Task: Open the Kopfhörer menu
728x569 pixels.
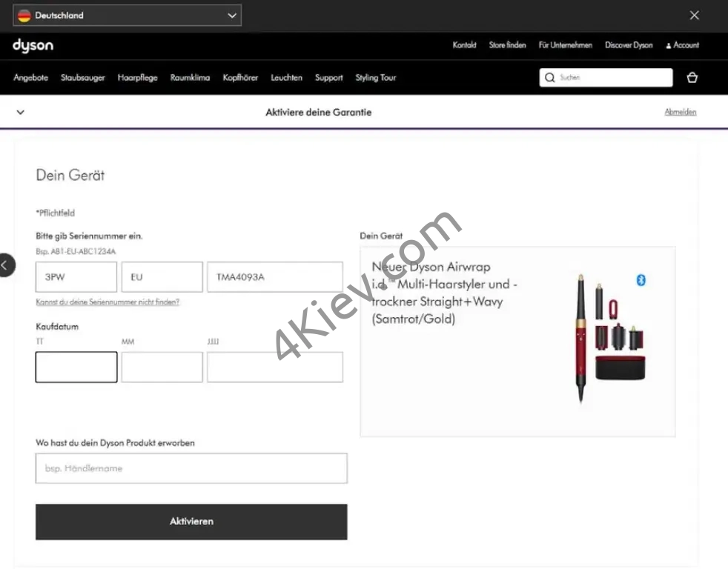Action: (x=240, y=78)
